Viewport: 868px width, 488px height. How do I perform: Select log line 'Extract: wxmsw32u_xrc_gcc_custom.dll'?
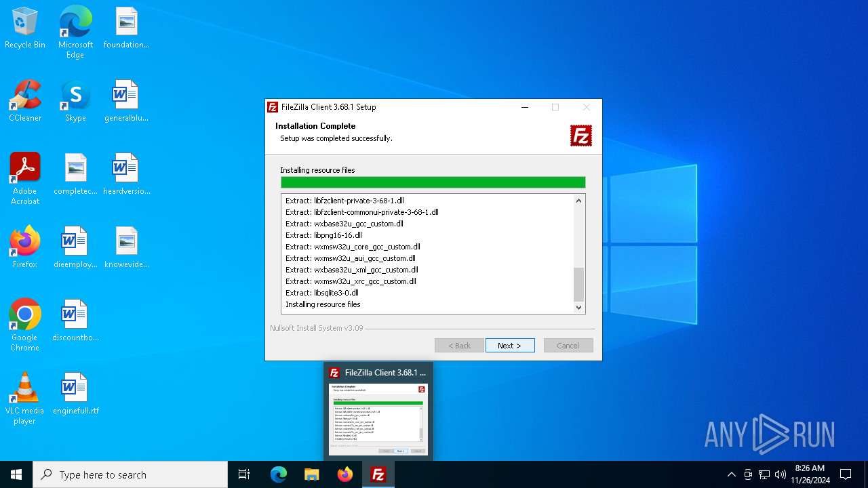coord(351,281)
